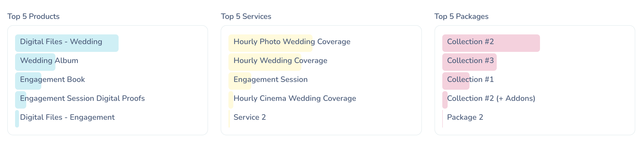Select Hourly Photo Wedding Coverage service

click(x=292, y=42)
